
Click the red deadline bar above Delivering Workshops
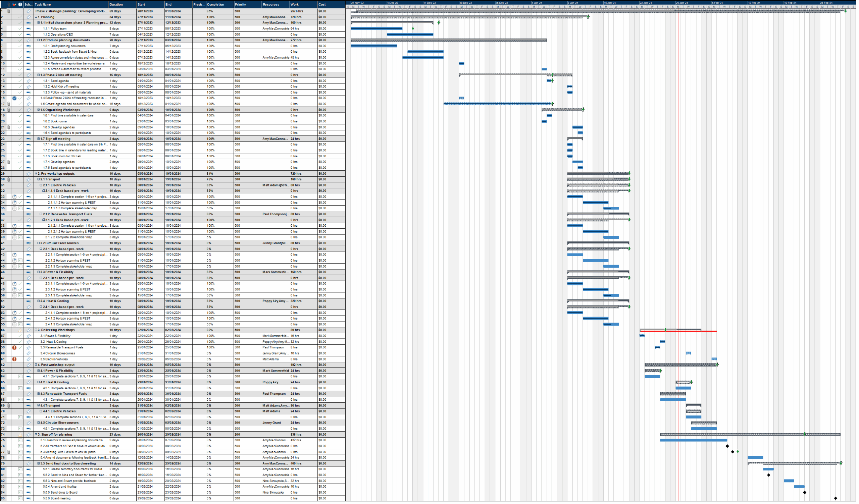tap(682, 331)
